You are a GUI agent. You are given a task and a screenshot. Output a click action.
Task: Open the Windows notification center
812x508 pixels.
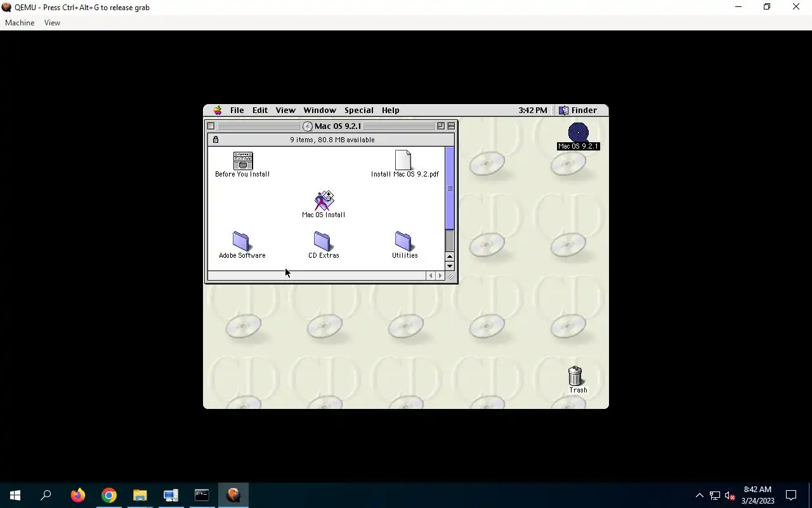[x=791, y=495]
